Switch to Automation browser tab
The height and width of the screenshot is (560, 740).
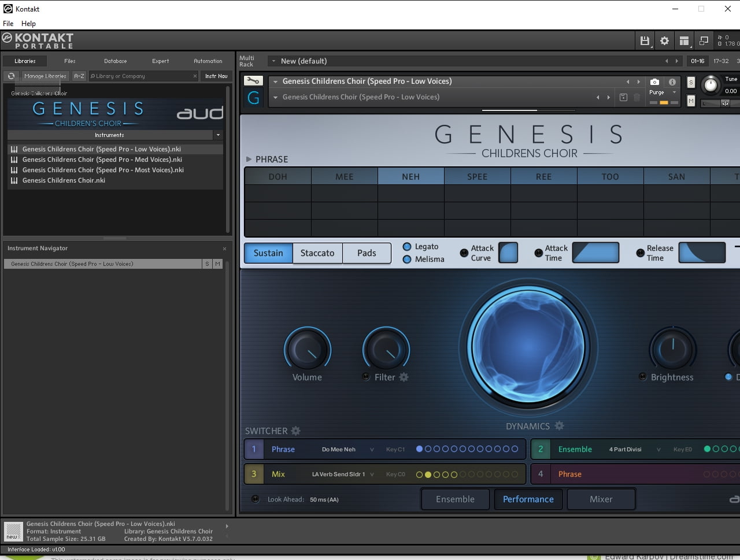pos(208,61)
